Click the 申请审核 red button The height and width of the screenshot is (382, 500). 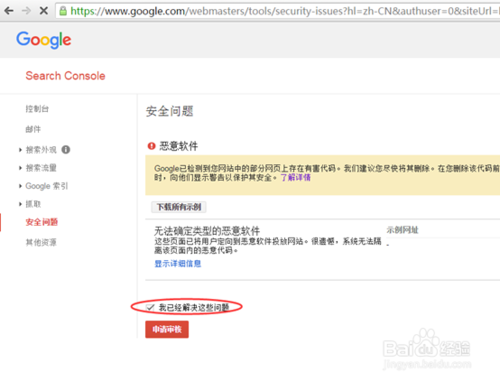coord(167,329)
